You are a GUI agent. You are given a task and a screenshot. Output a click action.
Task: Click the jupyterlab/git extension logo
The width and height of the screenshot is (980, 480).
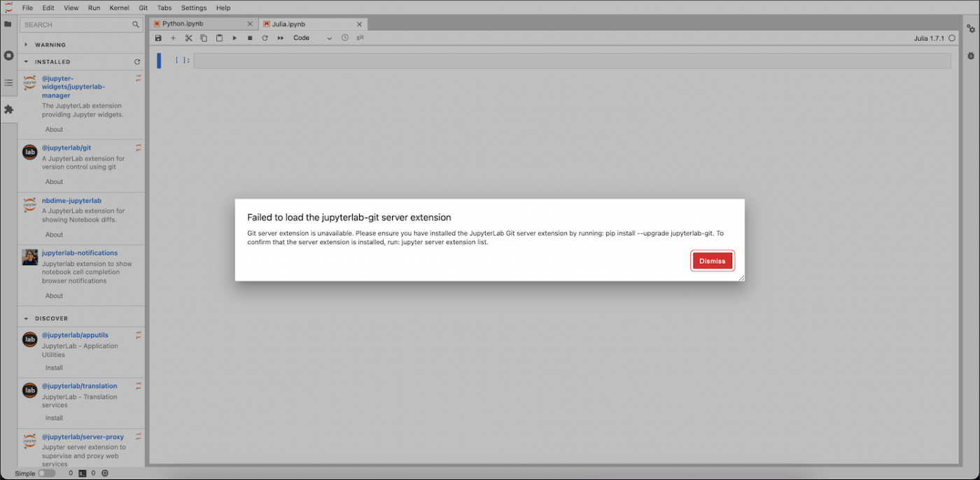(29, 152)
